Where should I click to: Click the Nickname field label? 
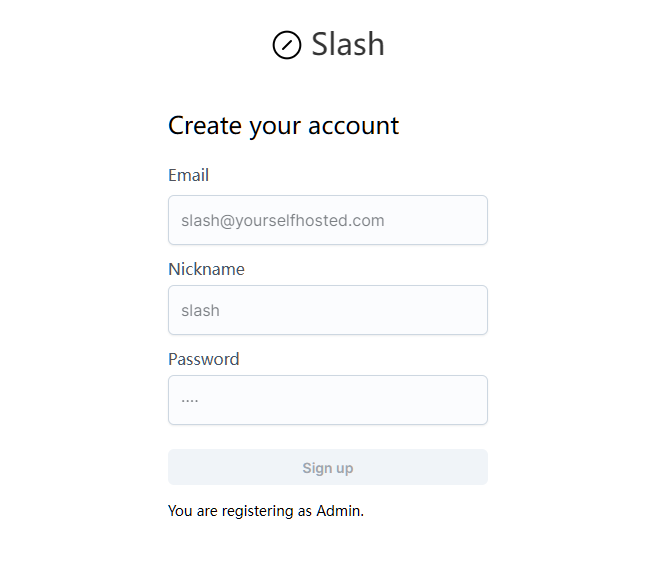pos(206,269)
